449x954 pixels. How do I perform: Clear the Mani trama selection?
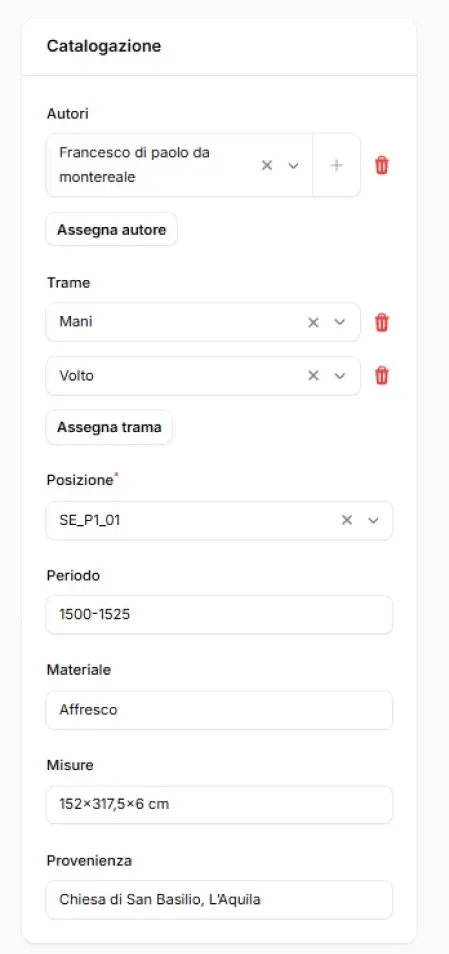[313, 322]
